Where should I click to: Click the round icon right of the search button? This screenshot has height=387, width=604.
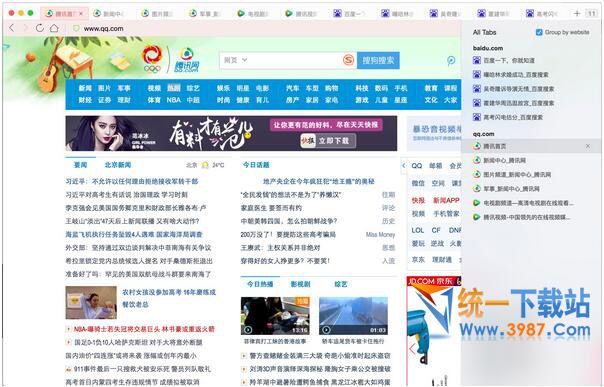point(451,60)
